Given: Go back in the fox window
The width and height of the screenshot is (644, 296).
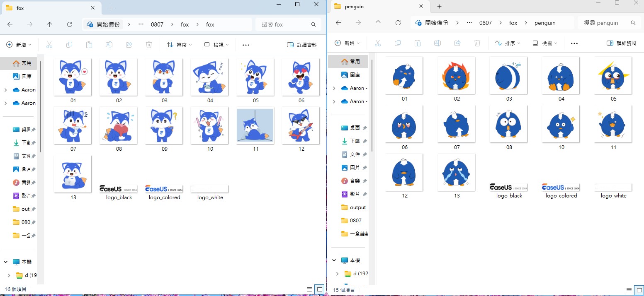Looking at the screenshot, I should pyautogui.click(x=10, y=24).
